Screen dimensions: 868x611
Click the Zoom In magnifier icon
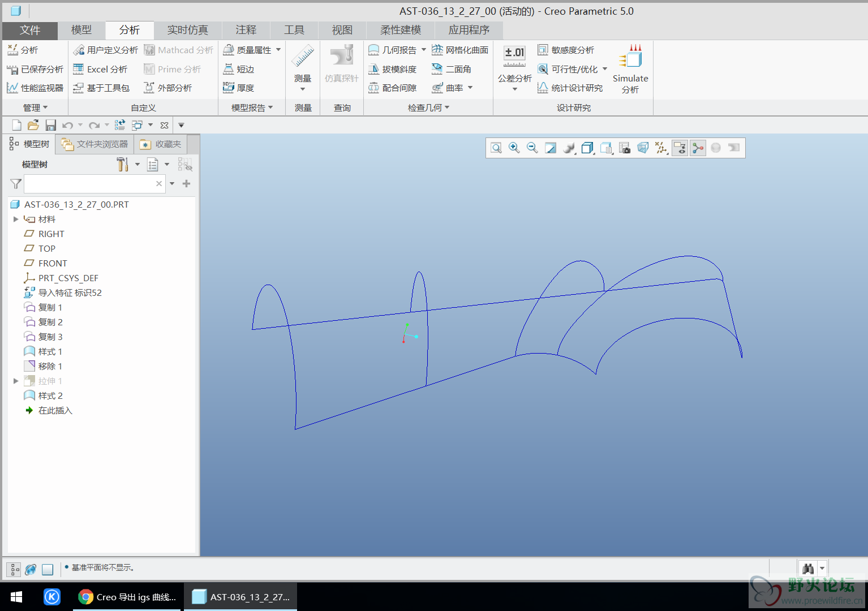click(514, 148)
